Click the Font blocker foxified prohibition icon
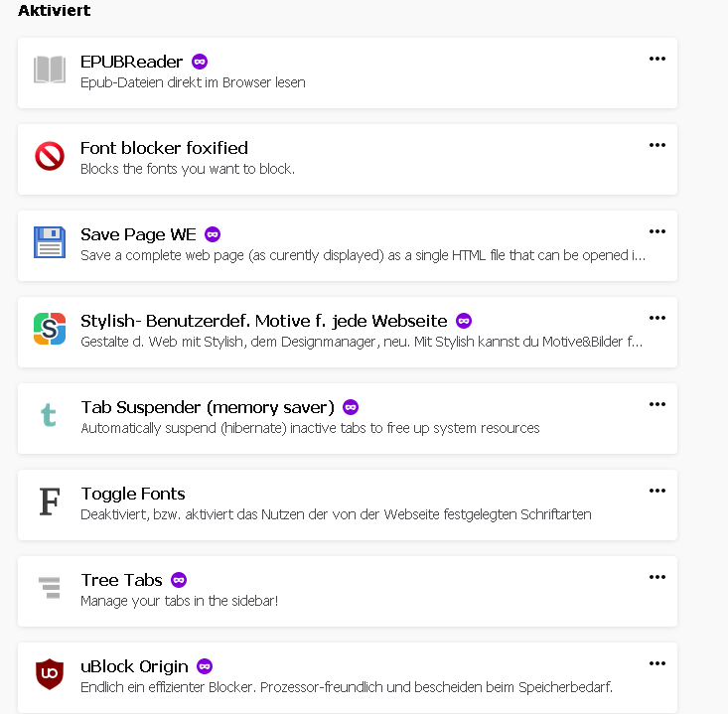Screen dimensions: 728x714 (50, 156)
